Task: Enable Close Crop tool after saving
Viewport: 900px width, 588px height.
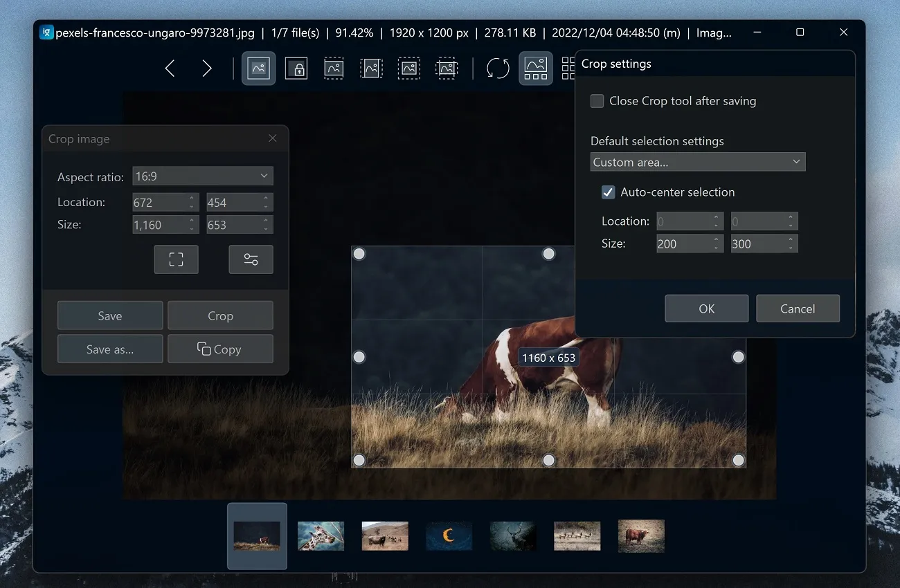Action: (597, 101)
